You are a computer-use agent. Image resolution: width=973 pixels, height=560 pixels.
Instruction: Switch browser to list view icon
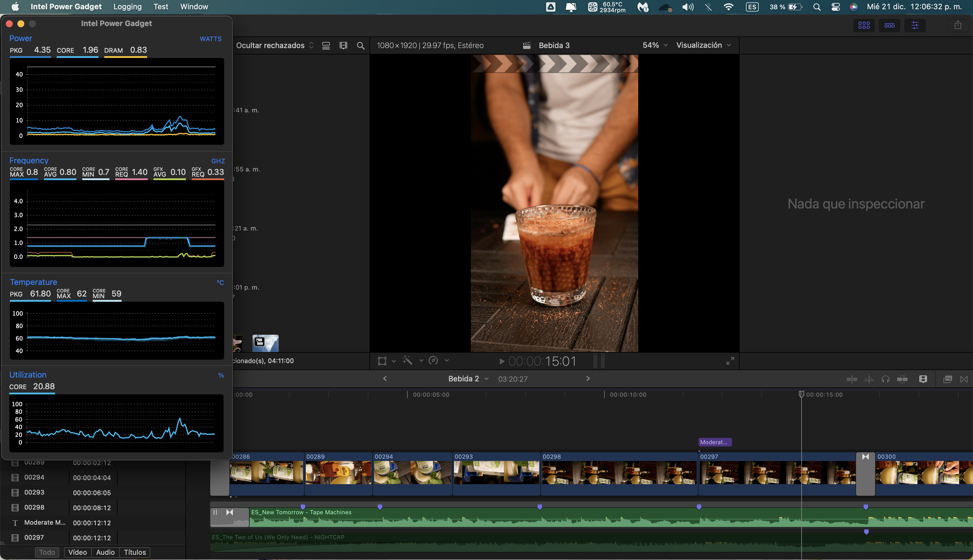[x=326, y=46]
